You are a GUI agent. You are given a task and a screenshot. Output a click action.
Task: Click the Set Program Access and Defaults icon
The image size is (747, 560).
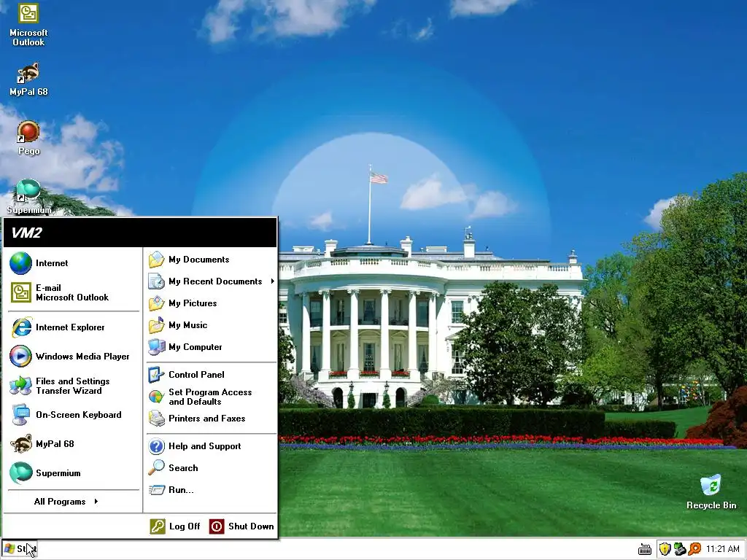[x=156, y=397]
